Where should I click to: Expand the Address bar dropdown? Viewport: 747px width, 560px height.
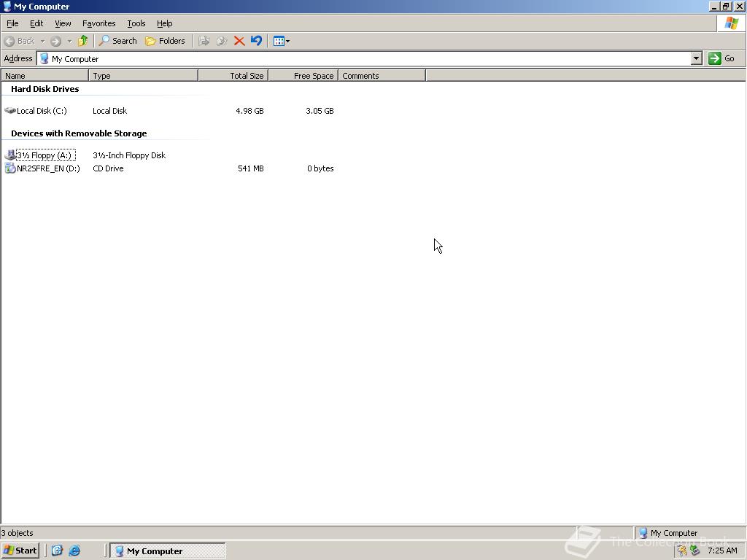697,58
